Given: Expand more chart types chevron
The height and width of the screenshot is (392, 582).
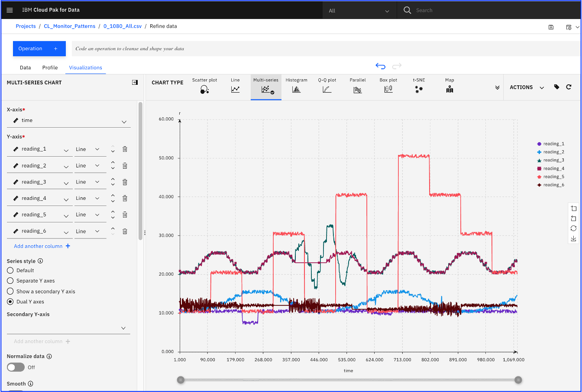Looking at the screenshot, I should pos(497,87).
